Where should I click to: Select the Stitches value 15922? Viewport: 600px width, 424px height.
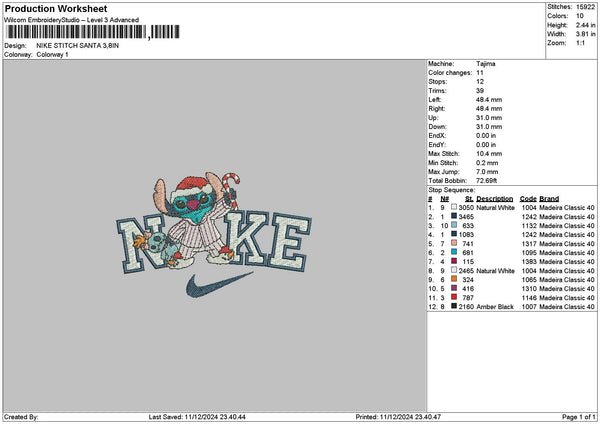[x=585, y=7]
